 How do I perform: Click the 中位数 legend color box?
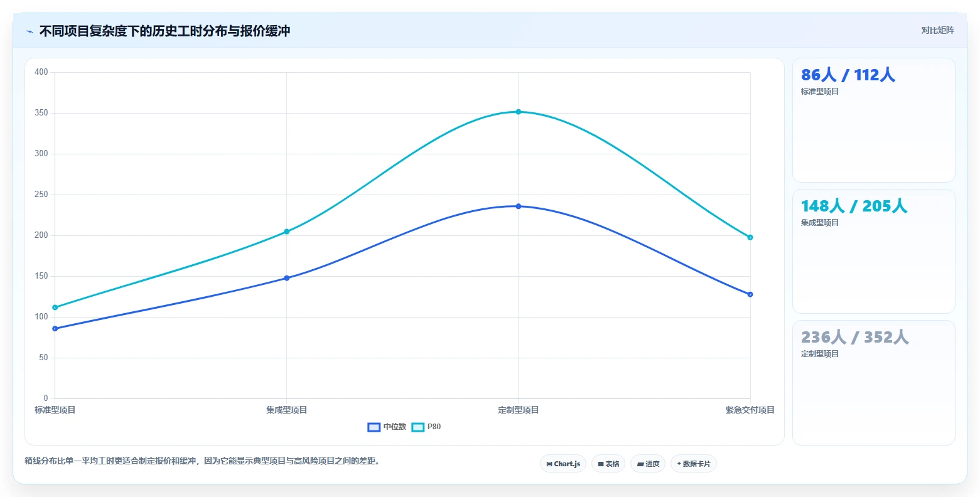coord(374,427)
